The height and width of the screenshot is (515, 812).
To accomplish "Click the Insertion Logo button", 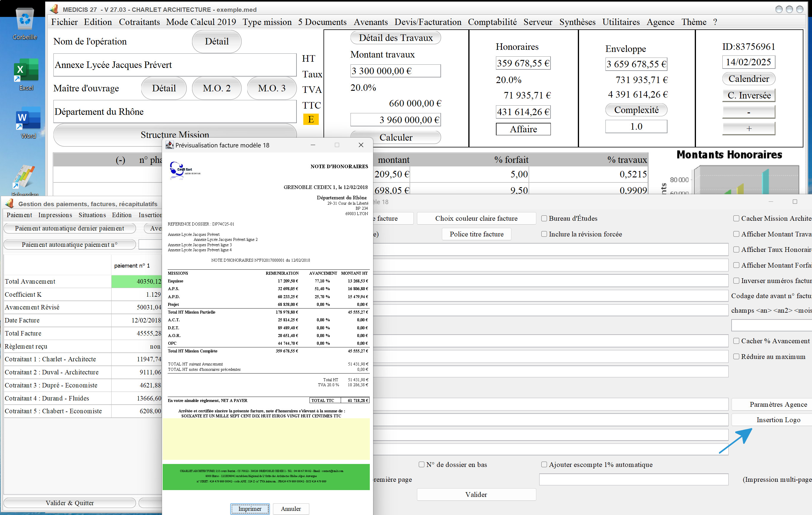I will (x=778, y=419).
